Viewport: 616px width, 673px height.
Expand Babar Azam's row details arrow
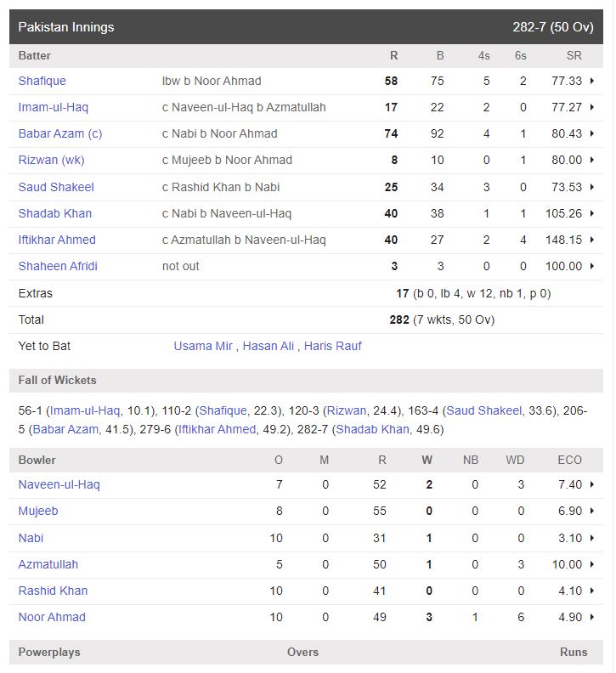tap(591, 134)
